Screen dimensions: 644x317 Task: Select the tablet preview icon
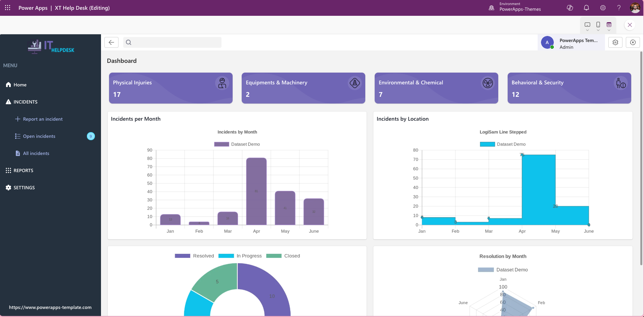[x=587, y=24]
